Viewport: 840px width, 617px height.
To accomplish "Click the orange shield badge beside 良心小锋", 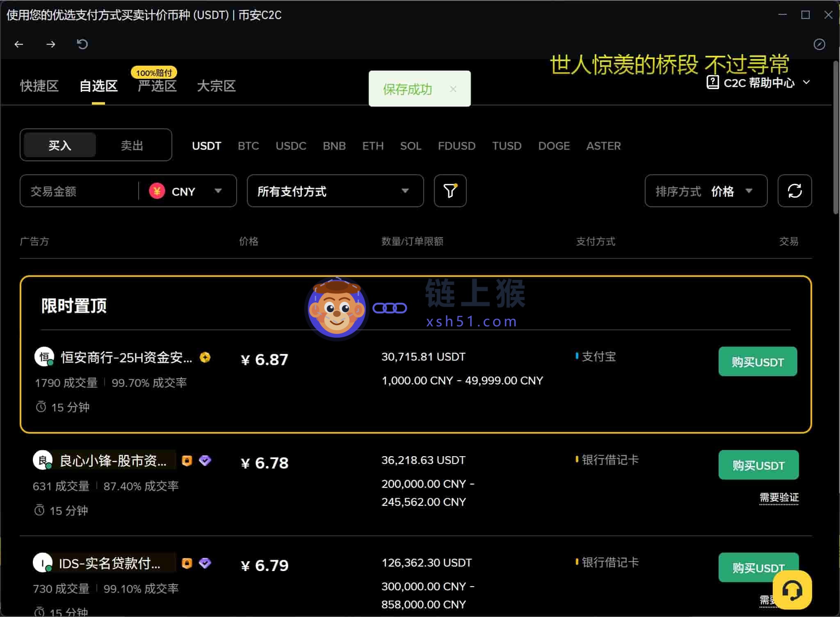I will click(187, 461).
